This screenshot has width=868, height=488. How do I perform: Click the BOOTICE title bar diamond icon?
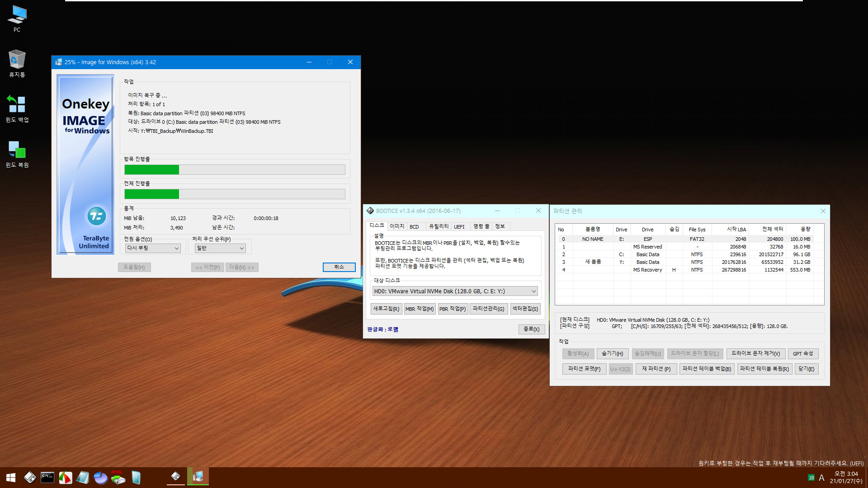370,211
